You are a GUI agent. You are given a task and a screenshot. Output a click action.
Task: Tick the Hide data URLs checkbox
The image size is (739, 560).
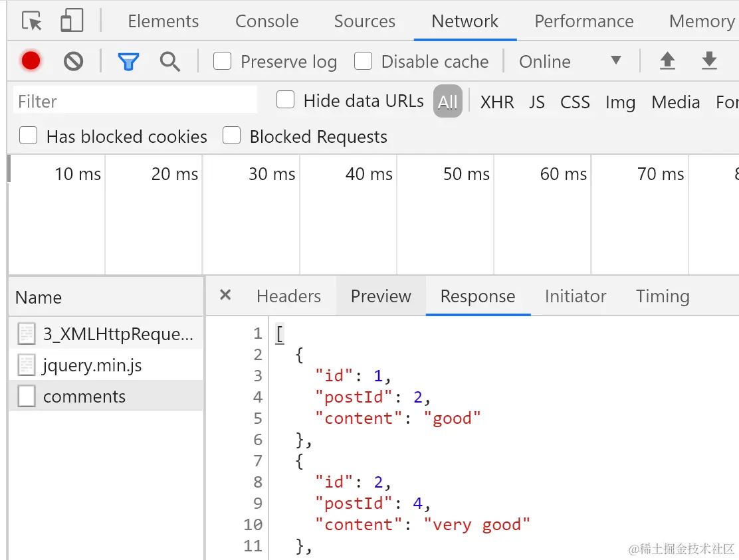(x=286, y=100)
